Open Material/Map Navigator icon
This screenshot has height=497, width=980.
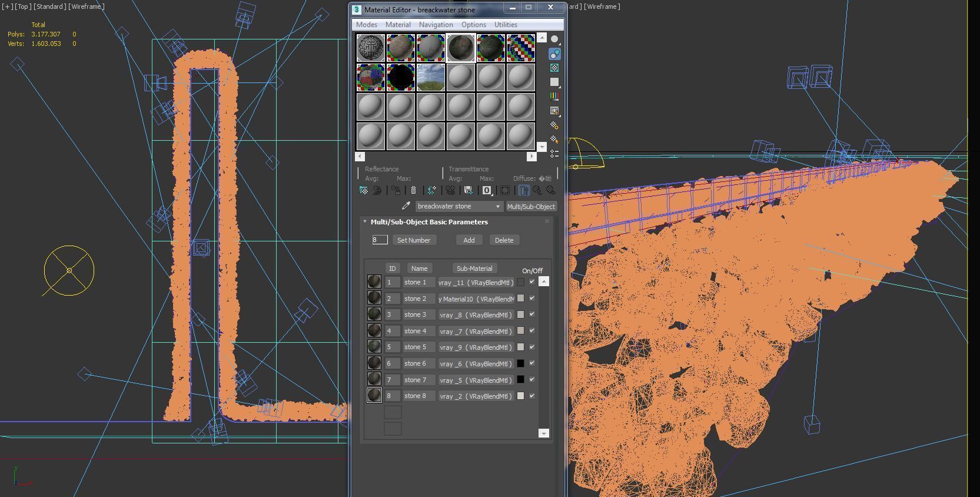click(x=554, y=154)
